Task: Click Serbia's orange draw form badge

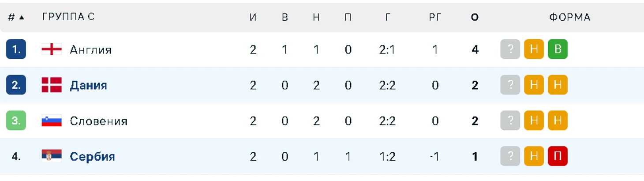Action: click(534, 156)
